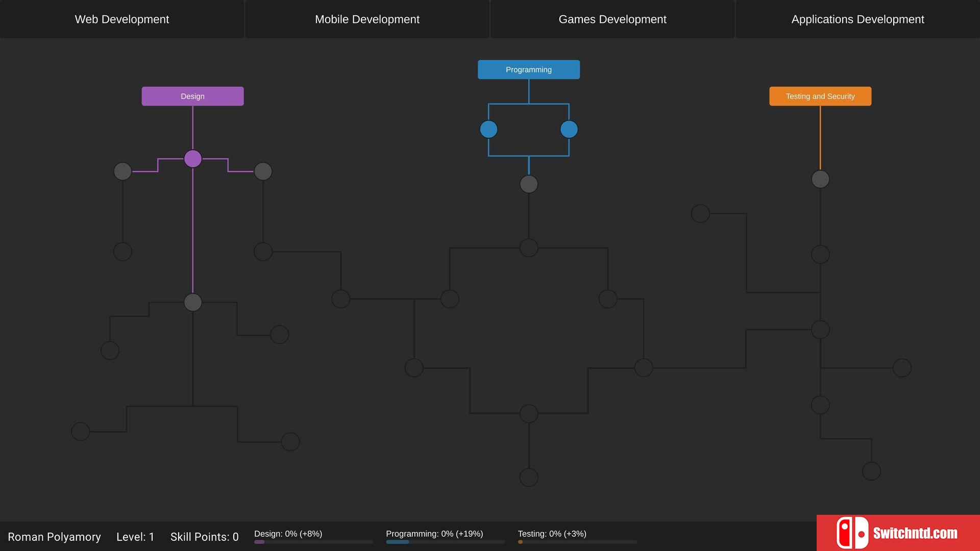
Task: Click the 'Skill Points: 0' status text
Action: [x=205, y=537]
